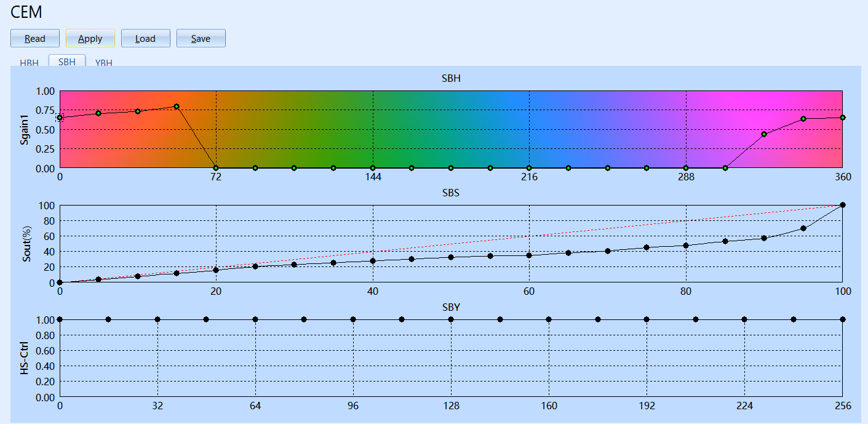
Task: Select the SBY point at 128
Action: pos(451,319)
